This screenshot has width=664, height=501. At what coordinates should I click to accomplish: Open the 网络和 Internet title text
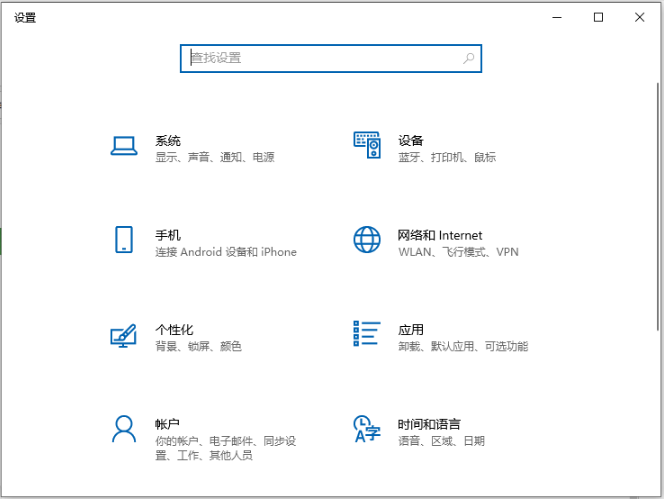click(x=439, y=235)
